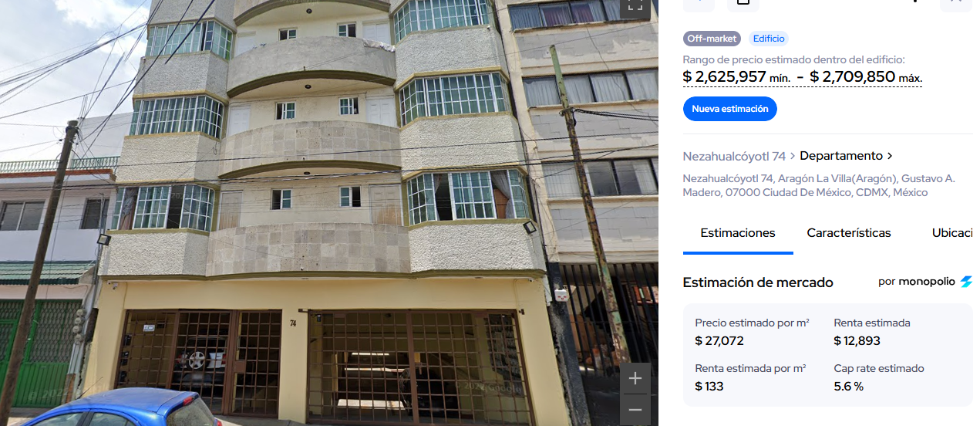Switch to the Estimaciones tab
The width and height of the screenshot is (980, 426).
tap(738, 233)
